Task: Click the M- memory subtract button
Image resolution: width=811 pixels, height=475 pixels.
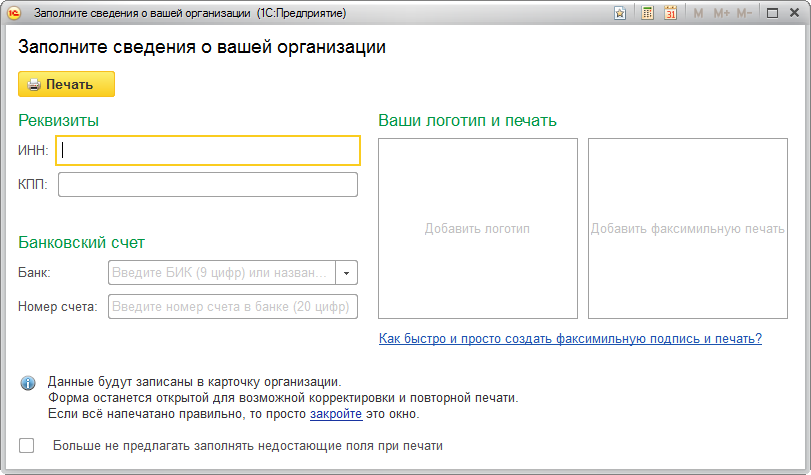Action: [x=744, y=13]
